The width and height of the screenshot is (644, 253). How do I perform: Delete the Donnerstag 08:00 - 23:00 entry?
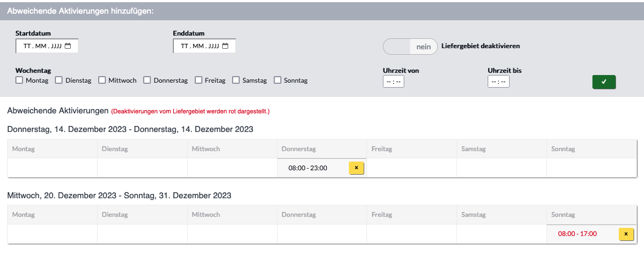pos(357,168)
